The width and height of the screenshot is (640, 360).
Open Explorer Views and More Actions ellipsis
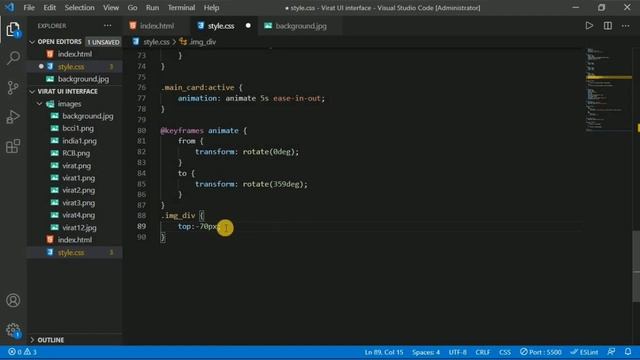pyautogui.click(x=108, y=26)
